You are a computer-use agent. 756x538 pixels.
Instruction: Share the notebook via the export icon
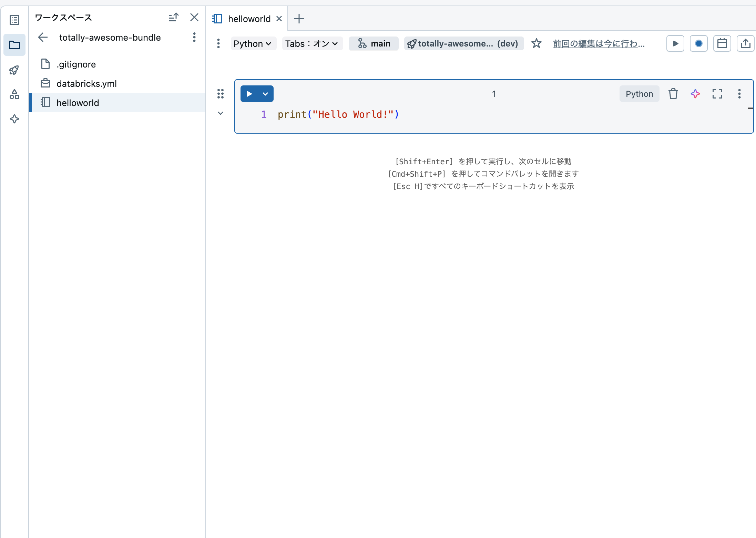point(746,43)
